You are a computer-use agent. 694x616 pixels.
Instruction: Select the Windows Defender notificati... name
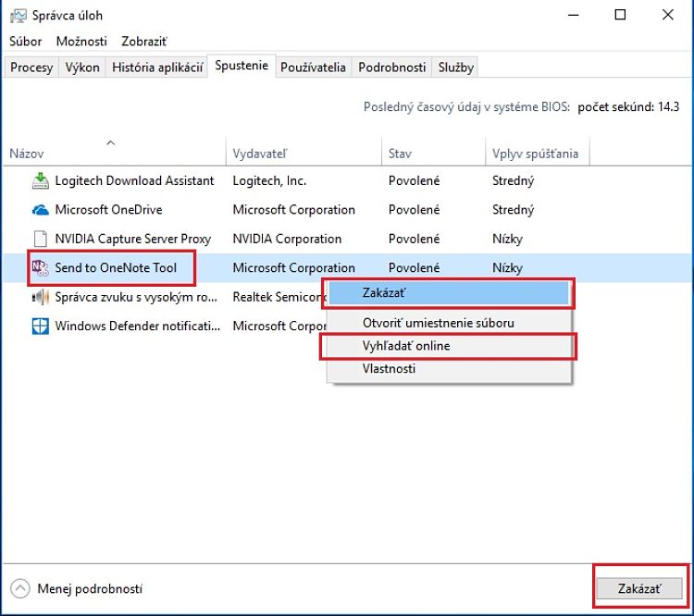pyautogui.click(x=137, y=326)
